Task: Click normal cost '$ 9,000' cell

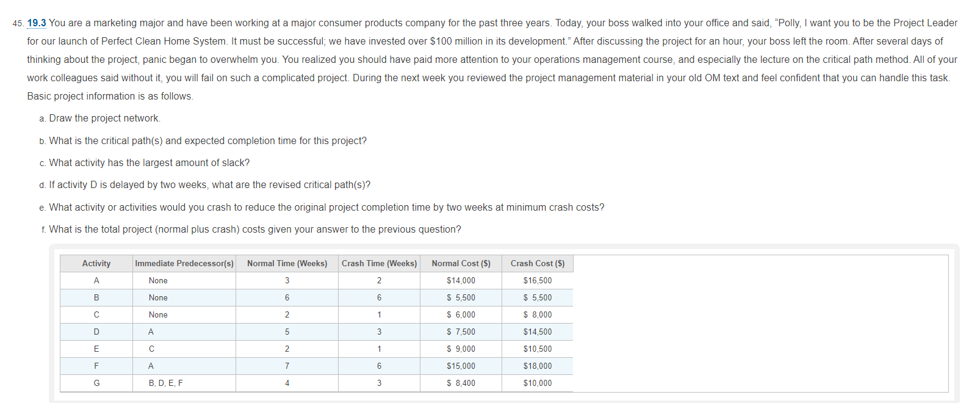Action: click(x=461, y=349)
